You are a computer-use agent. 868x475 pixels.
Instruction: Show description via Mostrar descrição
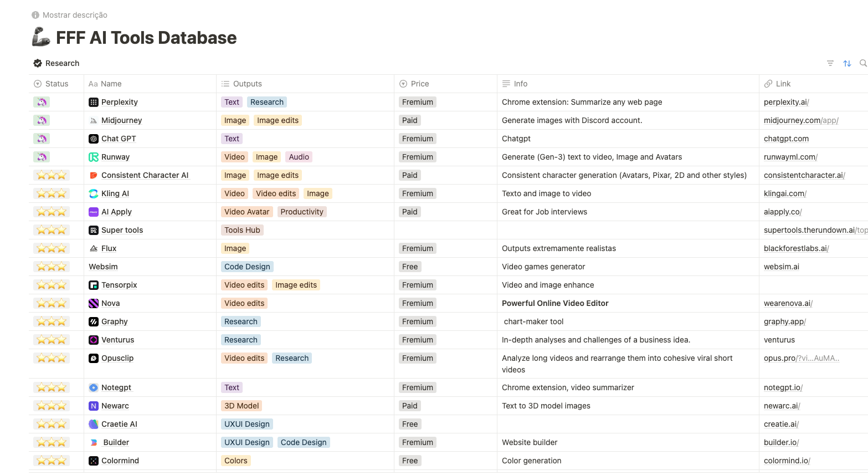click(75, 15)
